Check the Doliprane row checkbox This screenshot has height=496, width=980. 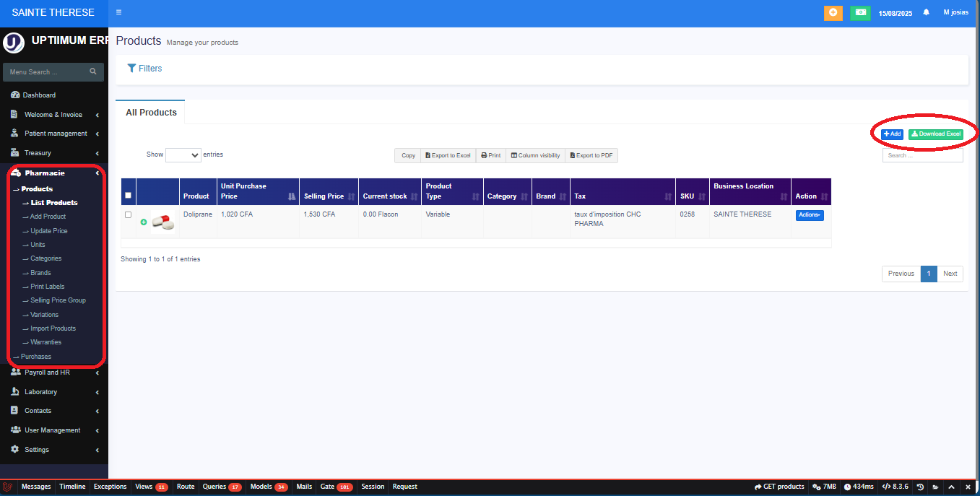[x=129, y=214]
